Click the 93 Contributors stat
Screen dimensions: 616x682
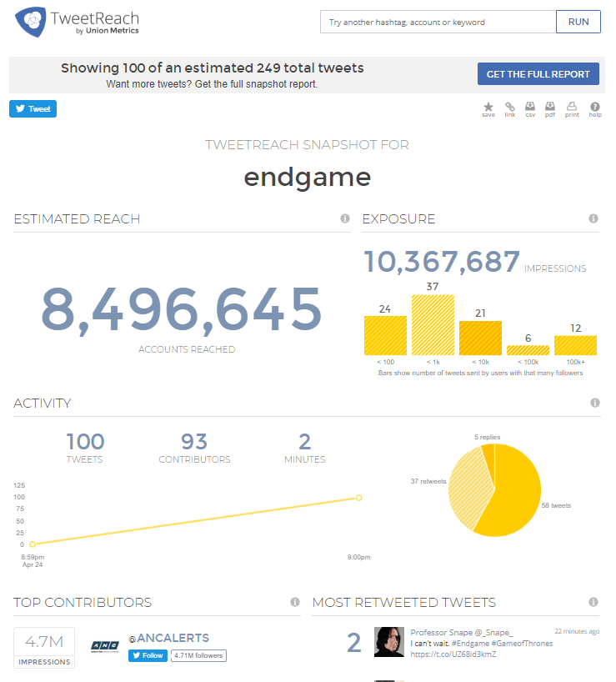click(x=194, y=448)
